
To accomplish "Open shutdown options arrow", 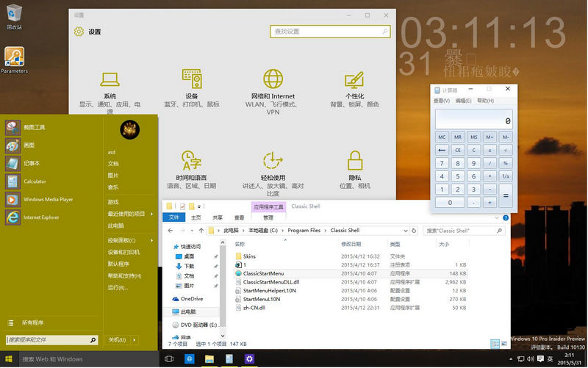I will (135, 340).
